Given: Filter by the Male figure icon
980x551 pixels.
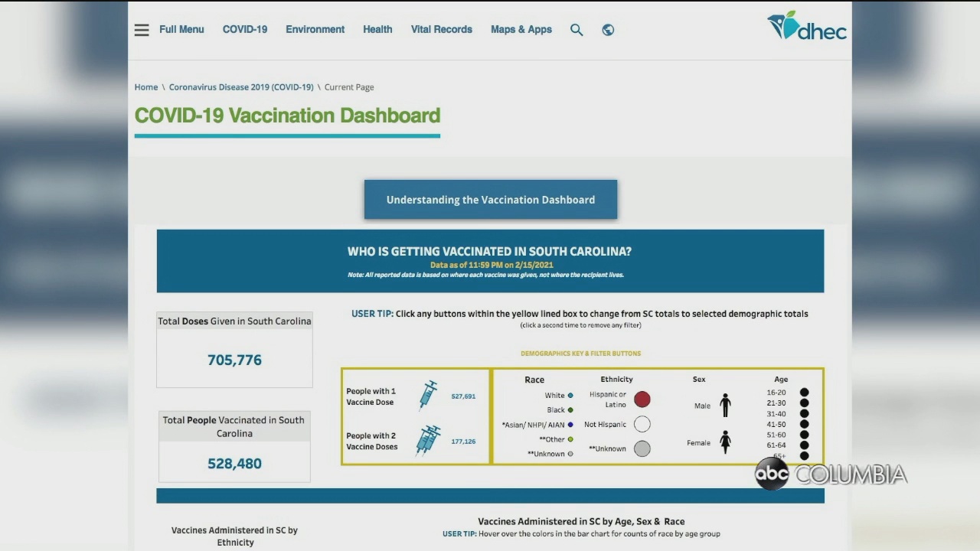Looking at the screenshot, I should 725,406.
